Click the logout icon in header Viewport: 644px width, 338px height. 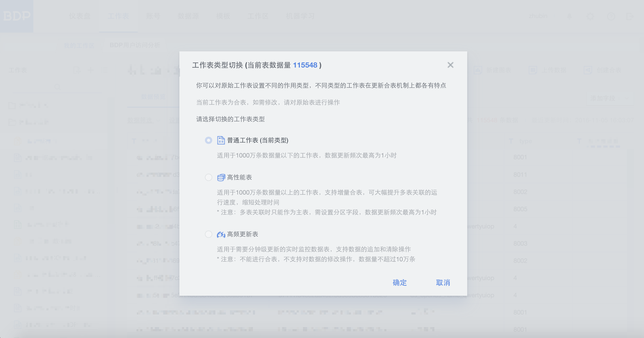pyautogui.click(x=630, y=16)
